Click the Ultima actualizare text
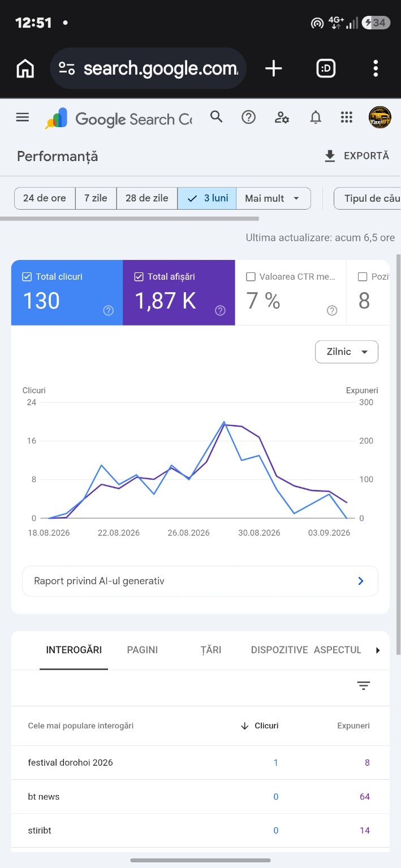 point(320,238)
